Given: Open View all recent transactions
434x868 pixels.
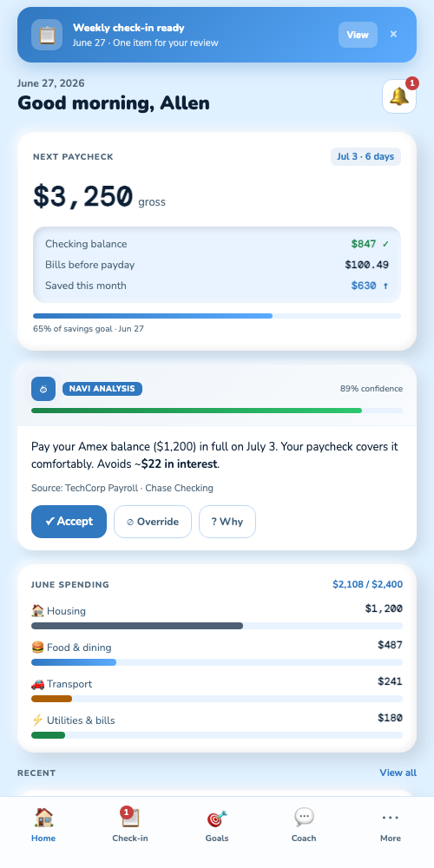Looking at the screenshot, I should 398,773.
